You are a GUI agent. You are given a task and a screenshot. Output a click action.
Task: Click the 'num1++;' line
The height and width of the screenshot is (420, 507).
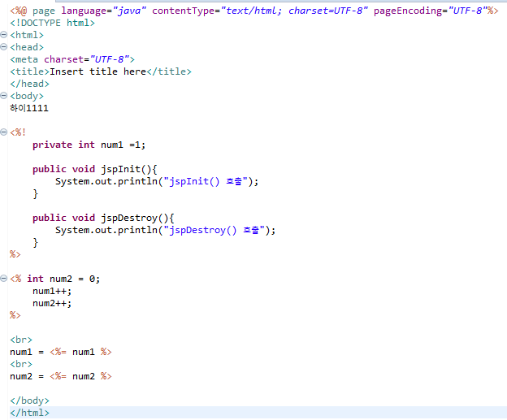pos(52,291)
